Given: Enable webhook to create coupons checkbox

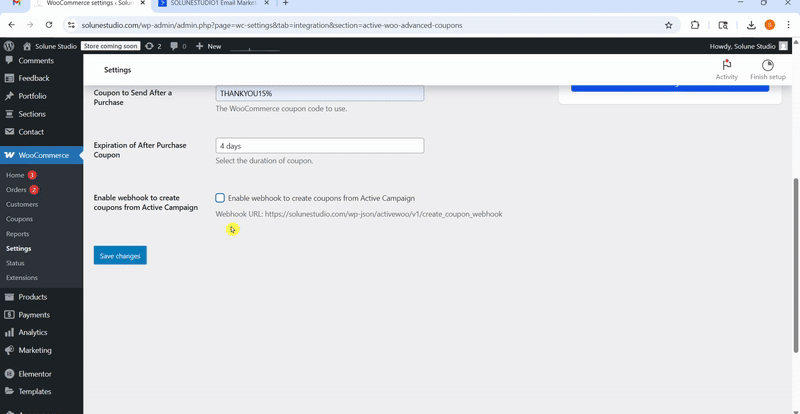Looking at the screenshot, I should tap(220, 198).
